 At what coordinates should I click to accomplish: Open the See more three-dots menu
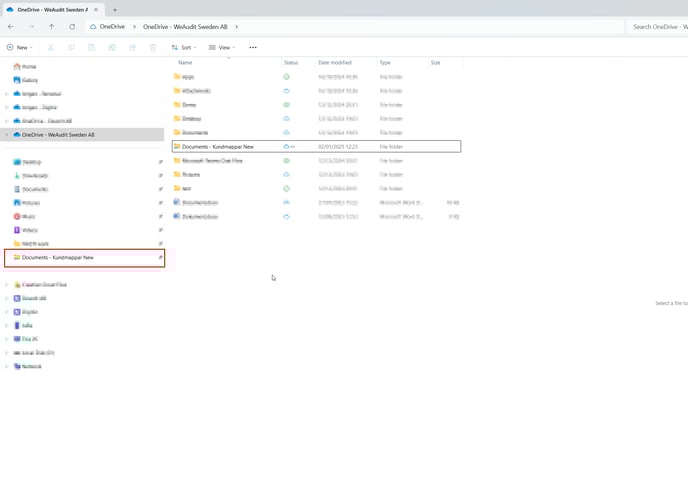coord(253,47)
